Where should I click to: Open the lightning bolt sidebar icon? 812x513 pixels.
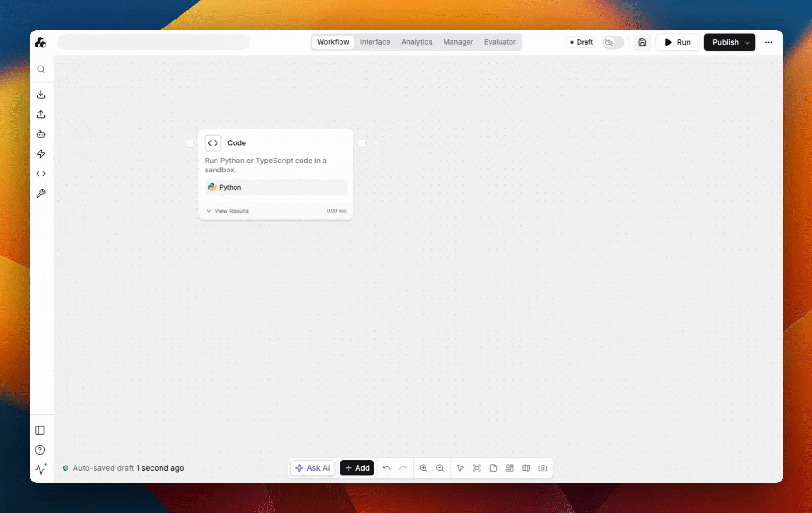point(41,154)
